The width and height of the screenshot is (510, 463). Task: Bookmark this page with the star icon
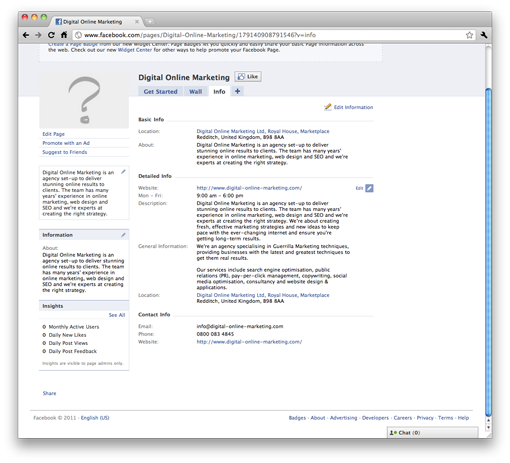469,35
